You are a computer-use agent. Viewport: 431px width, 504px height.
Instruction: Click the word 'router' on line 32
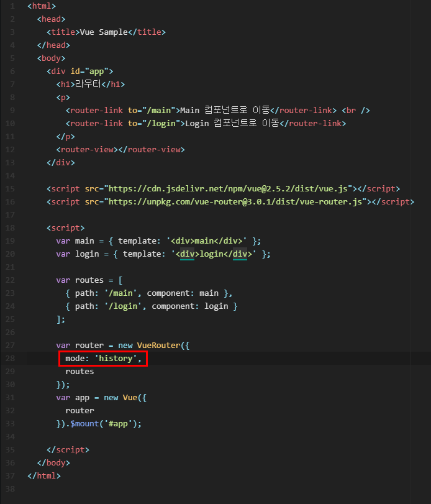click(79, 411)
